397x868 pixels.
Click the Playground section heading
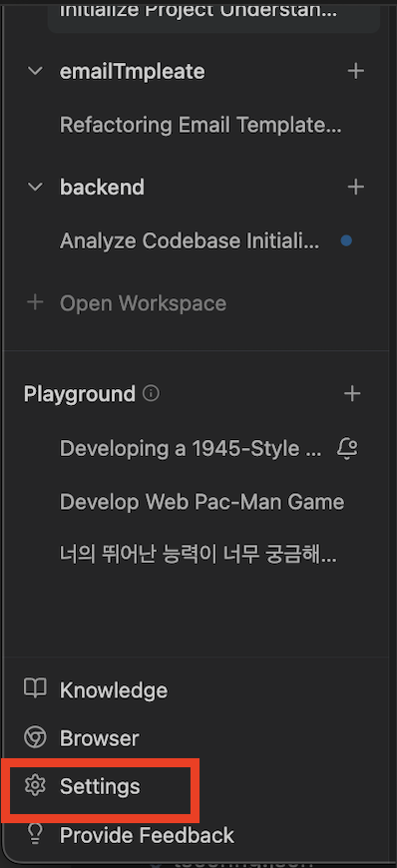coord(80,393)
